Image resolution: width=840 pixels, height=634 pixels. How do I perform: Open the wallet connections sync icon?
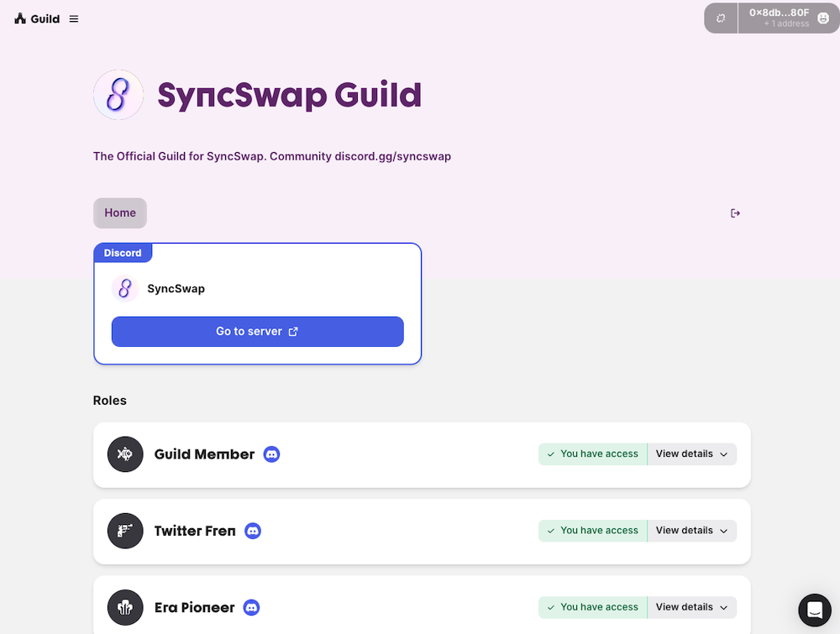coord(720,18)
